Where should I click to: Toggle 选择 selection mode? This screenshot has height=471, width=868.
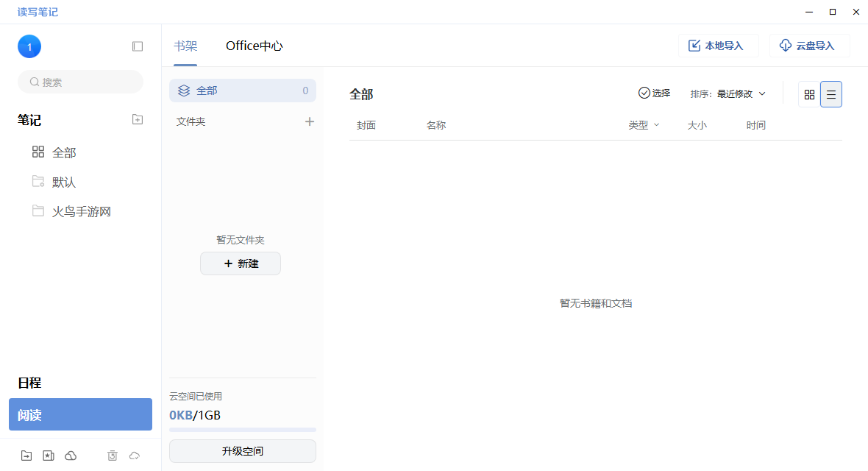coord(655,93)
